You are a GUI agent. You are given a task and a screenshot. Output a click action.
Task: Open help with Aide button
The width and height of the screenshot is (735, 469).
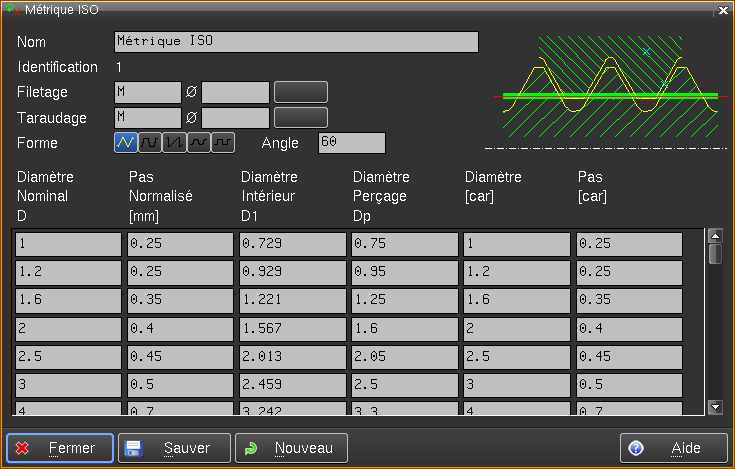coord(673,448)
